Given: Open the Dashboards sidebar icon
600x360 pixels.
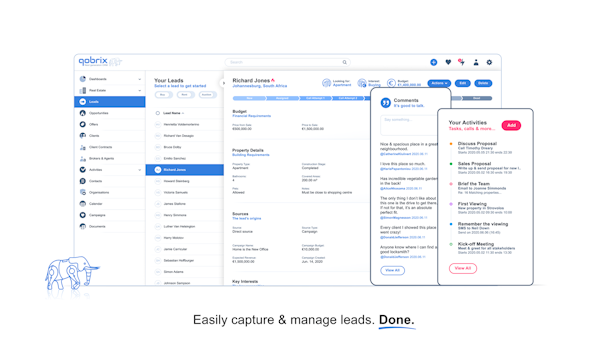Looking at the screenshot, I should click(83, 79).
